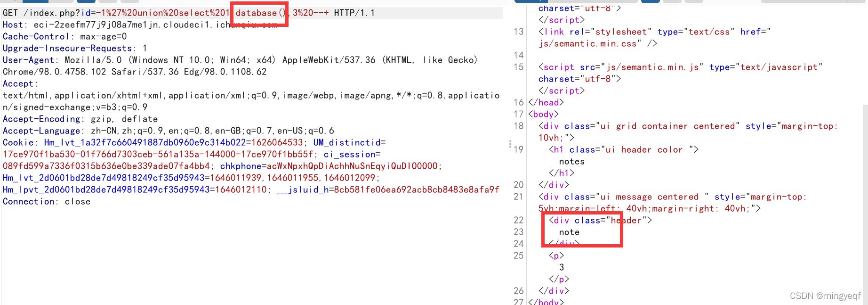
Task: Click the "notes" heading text in the response
Action: pyautogui.click(x=572, y=161)
